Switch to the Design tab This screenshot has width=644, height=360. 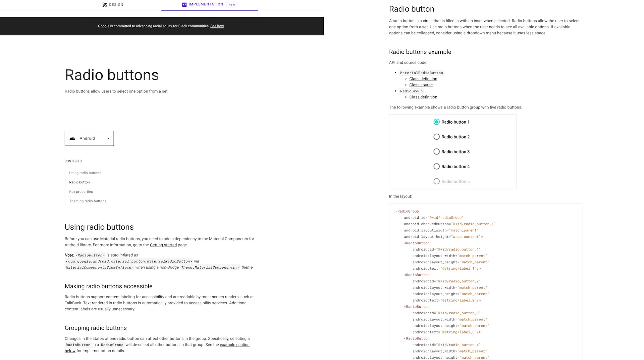point(113,5)
